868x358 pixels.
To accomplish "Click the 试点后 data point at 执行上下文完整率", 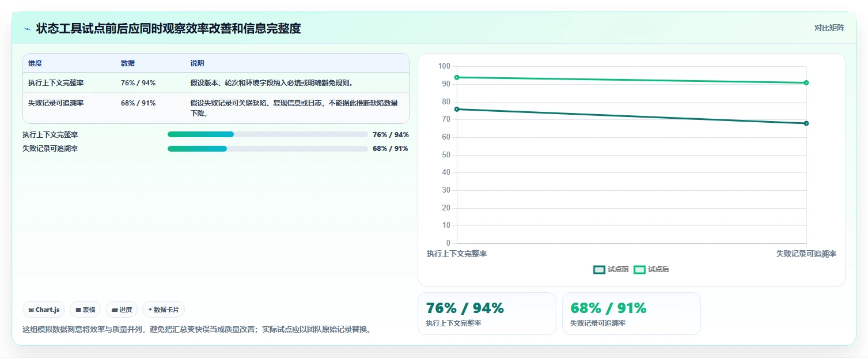I will (457, 77).
